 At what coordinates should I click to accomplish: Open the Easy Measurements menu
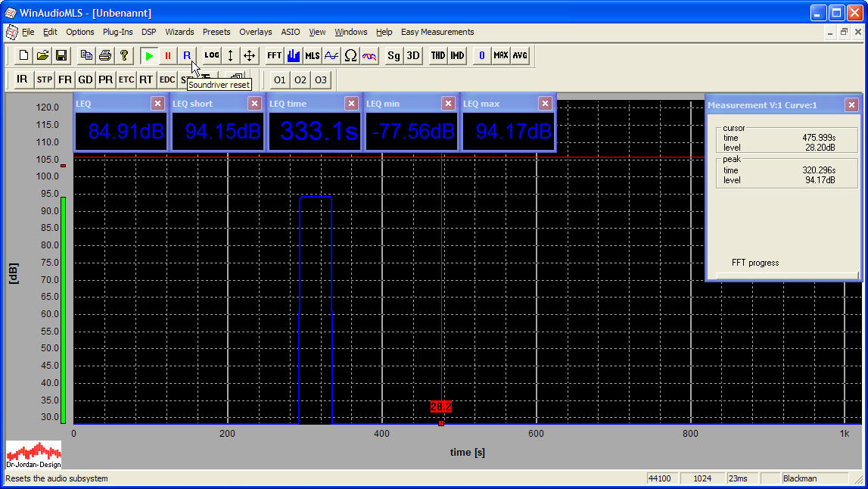[437, 32]
